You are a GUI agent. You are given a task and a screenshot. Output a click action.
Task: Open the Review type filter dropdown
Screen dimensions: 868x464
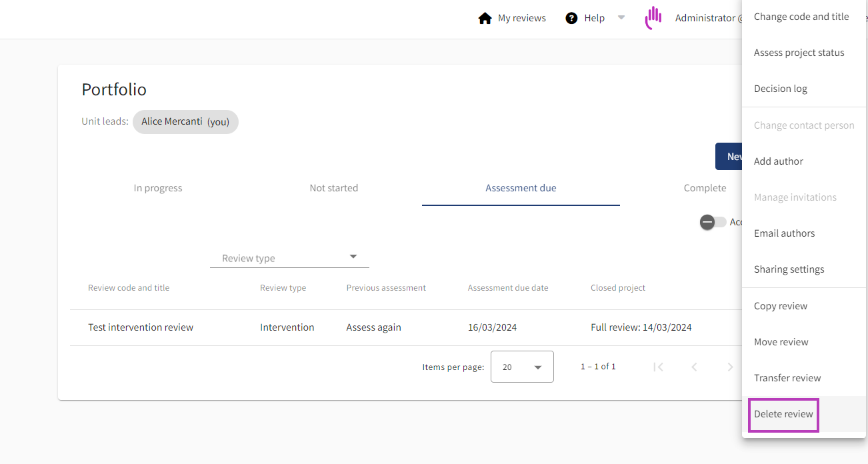point(289,258)
